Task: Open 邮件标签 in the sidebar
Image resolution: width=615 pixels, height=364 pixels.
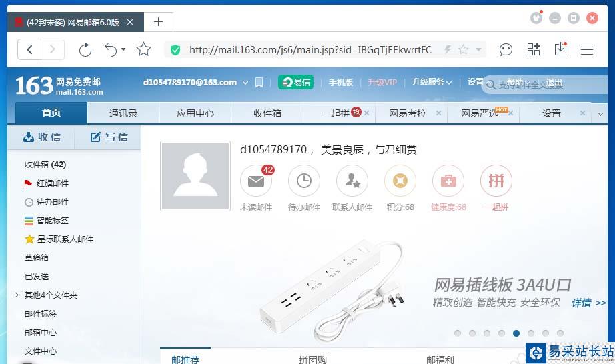Action: [x=41, y=313]
